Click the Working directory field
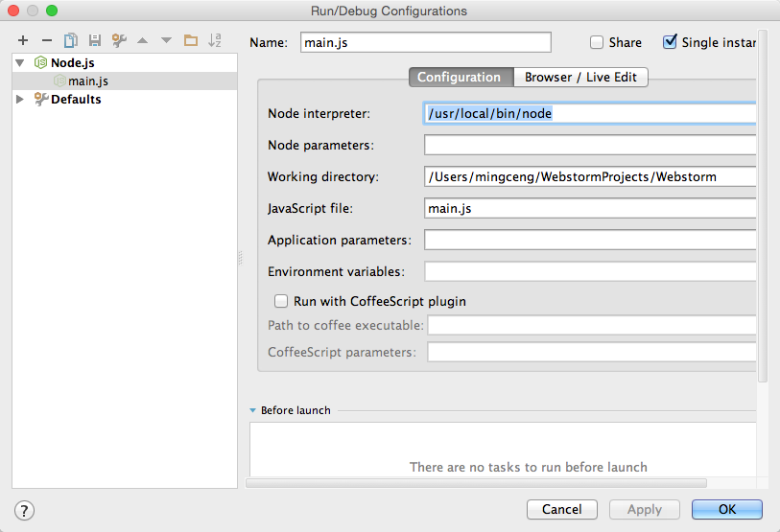780x532 pixels. (590, 176)
